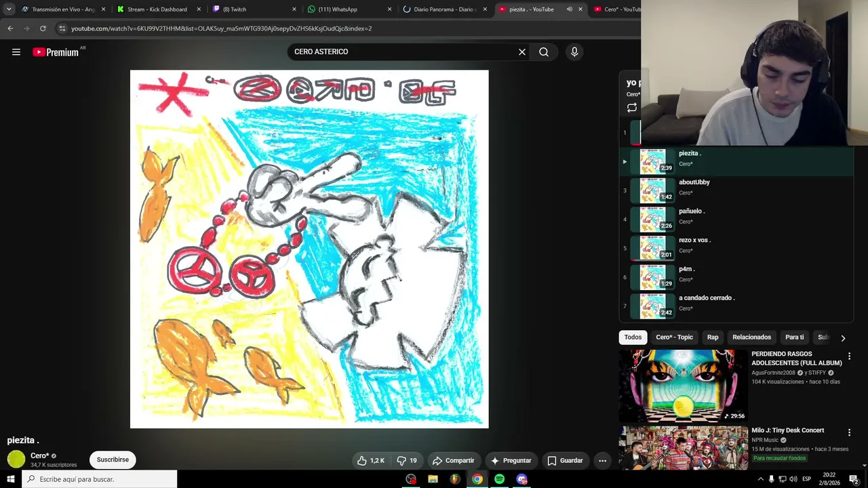Open File Explorer from the taskbar
The width and height of the screenshot is (868, 488).
click(433, 479)
